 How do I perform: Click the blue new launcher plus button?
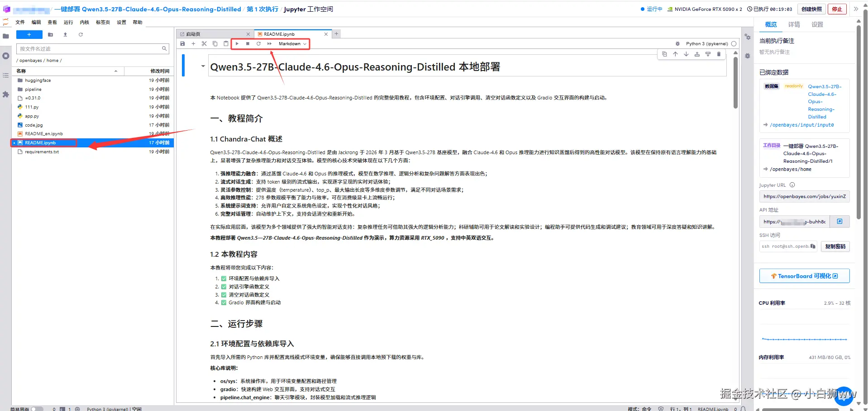pos(29,35)
